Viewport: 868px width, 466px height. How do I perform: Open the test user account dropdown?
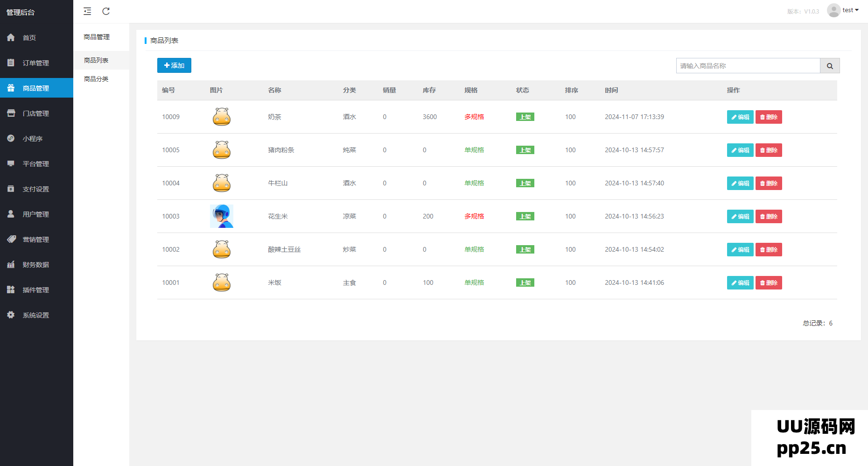[x=843, y=10]
